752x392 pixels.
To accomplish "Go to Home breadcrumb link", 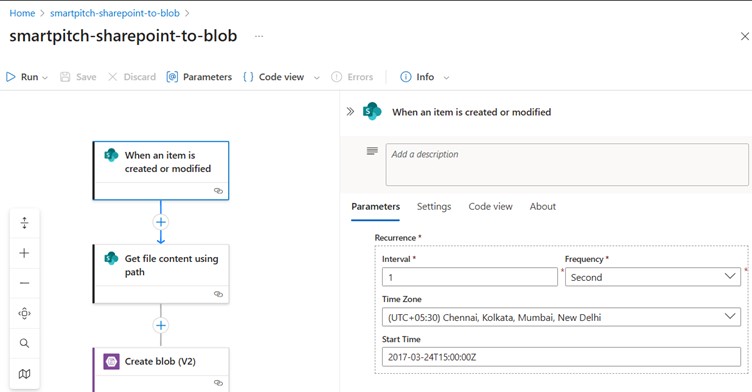I will 22,13.
